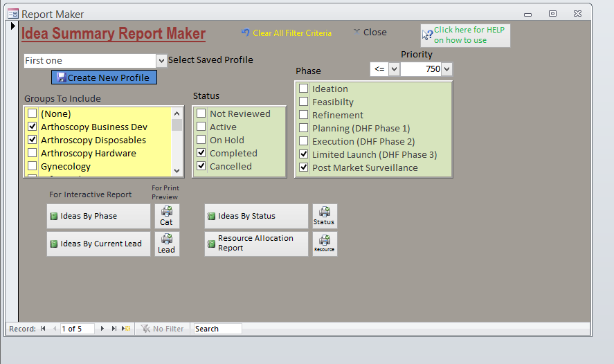Viewport: 614px width, 364px height.
Task: Check the (None) group checkbox
Action: tap(32, 113)
